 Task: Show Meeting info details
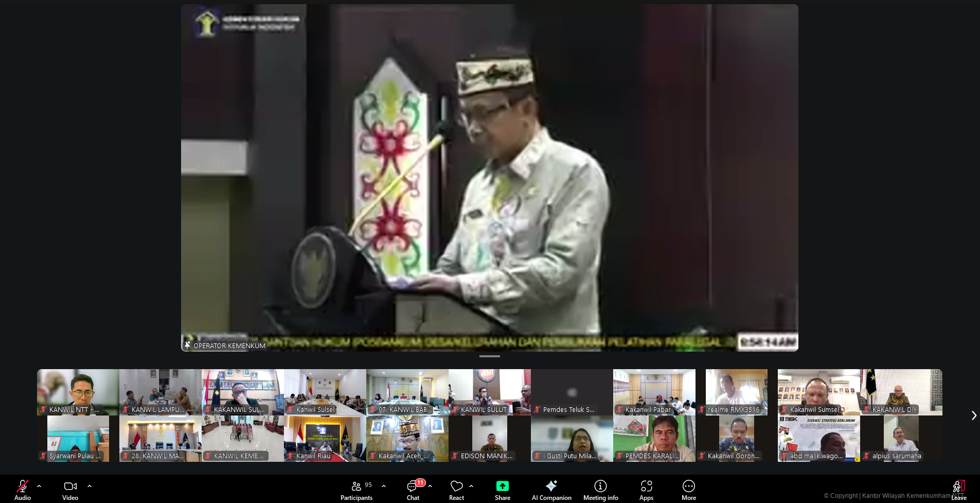(600, 489)
